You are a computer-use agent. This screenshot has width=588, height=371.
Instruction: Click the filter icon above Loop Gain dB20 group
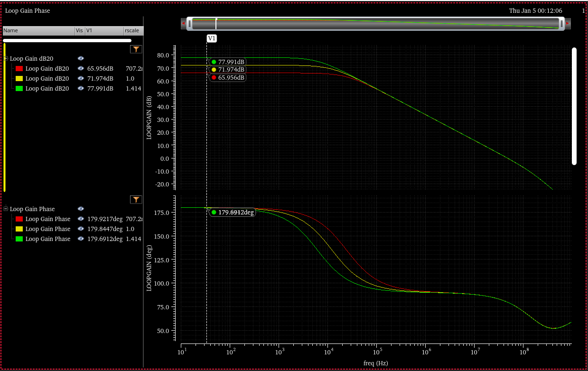136,49
